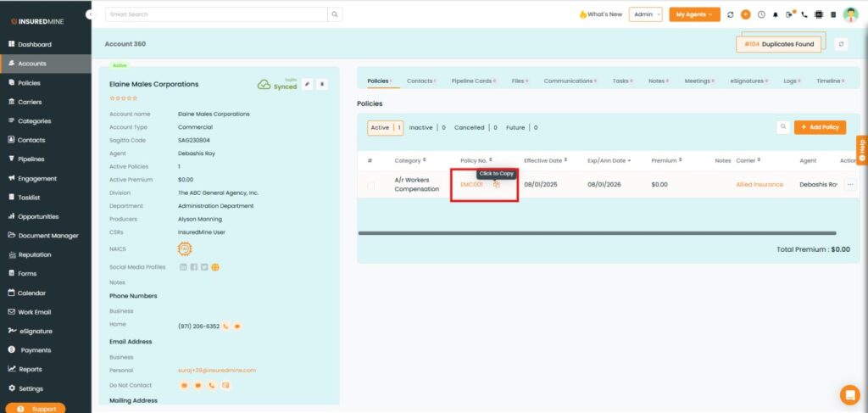The height and width of the screenshot is (413, 868).
Task: Open the Allied Insurance carrier link
Action: click(759, 184)
